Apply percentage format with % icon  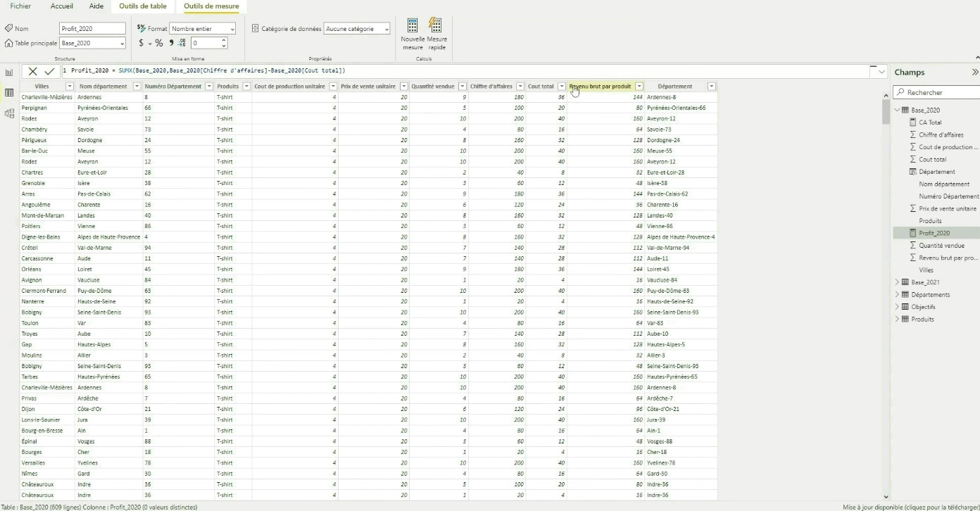pyautogui.click(x=159, y=43)
